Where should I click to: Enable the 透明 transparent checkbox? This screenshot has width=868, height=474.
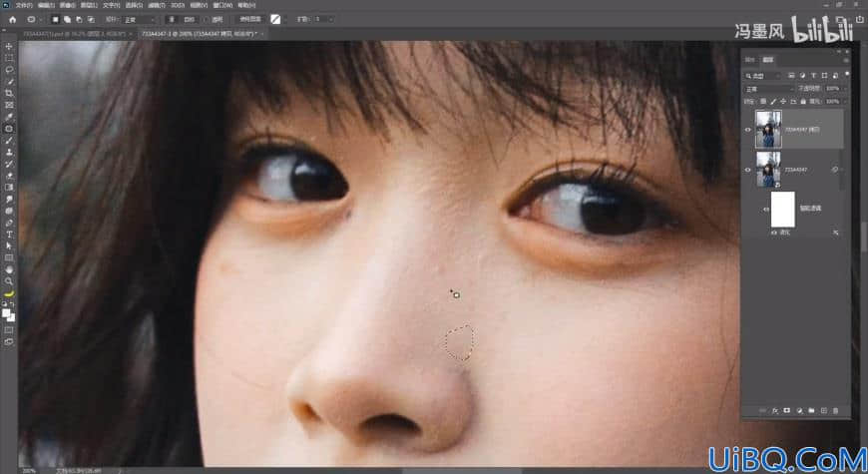tap(207, 19)
